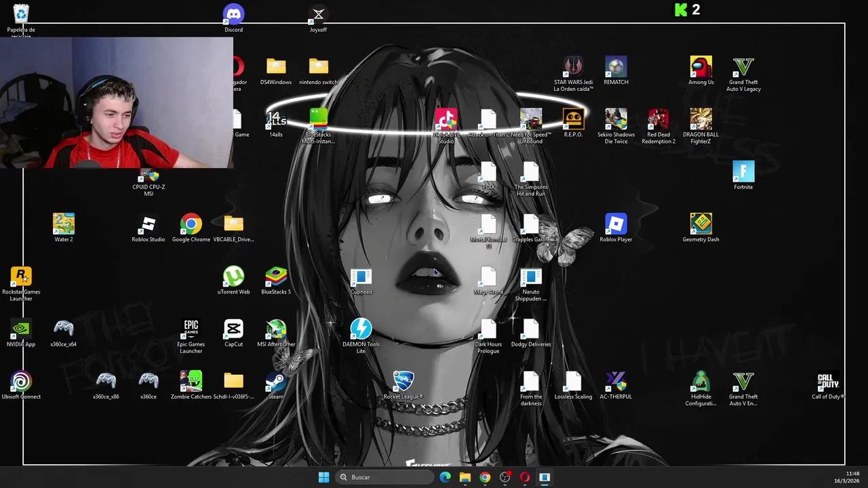
Task: Open the 14alls shortcut
Action: click(x=276, y=123)
